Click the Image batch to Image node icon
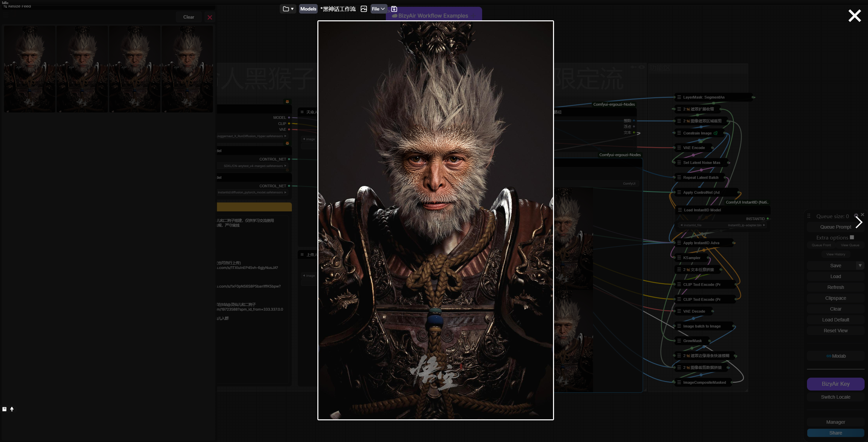Viewport: 868px width, 442px height. tap(679, 326)
